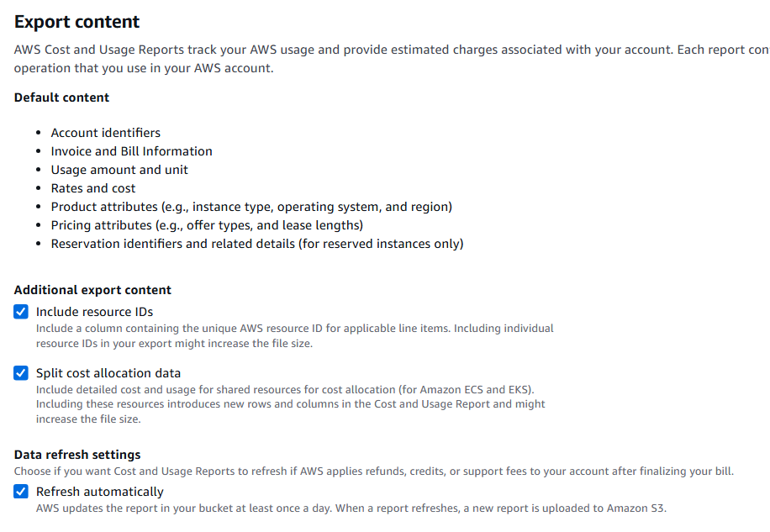Click the resource ID file size description
This screenshot has height=532, width=770.
click(x=294, y=335)
